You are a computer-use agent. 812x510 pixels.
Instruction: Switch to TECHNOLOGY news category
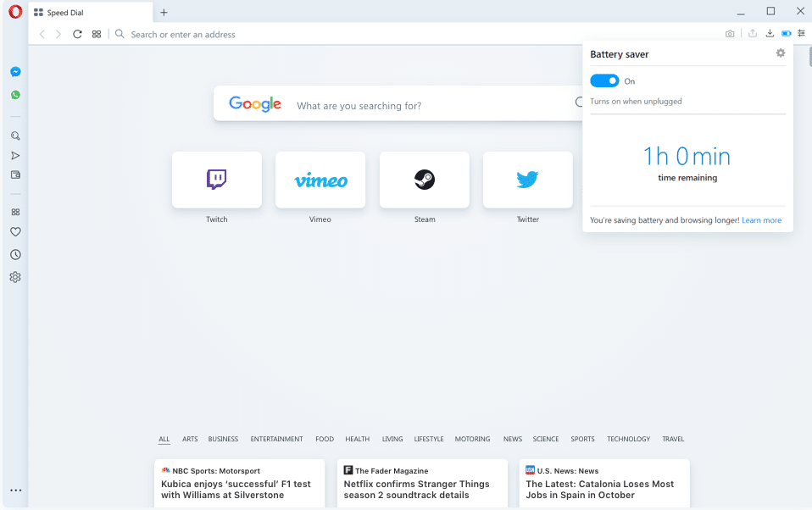pyautogui.click(x=629, y=439)
